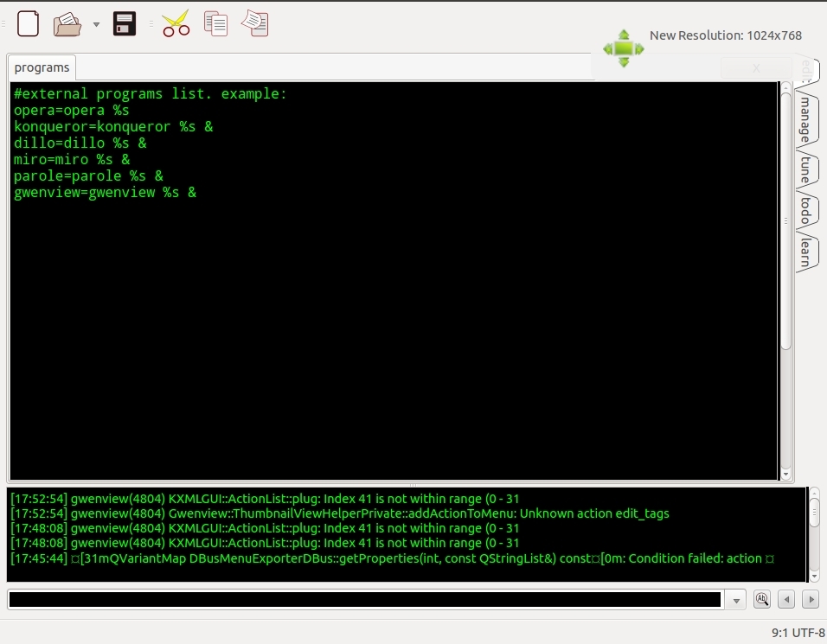Find previous with the left arrow button
Image resolution: width=827 pixels, height=644 pixels.
pyautogui.click(x=786, y=599)
